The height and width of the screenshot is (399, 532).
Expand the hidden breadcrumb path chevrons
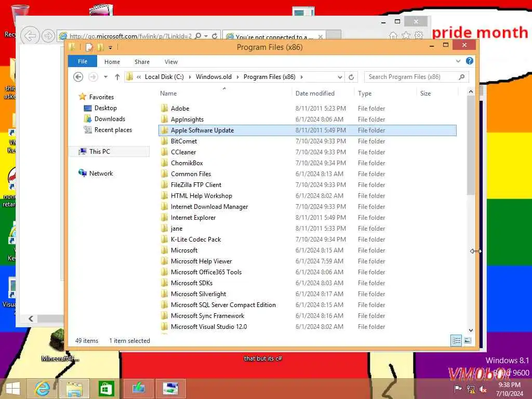pyautogui.click(x=139, y=77)
